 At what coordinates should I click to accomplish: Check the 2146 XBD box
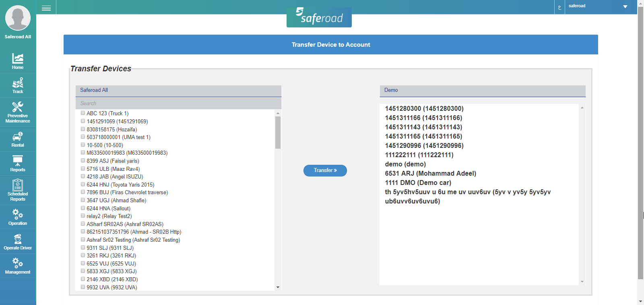tap(83, 279)
